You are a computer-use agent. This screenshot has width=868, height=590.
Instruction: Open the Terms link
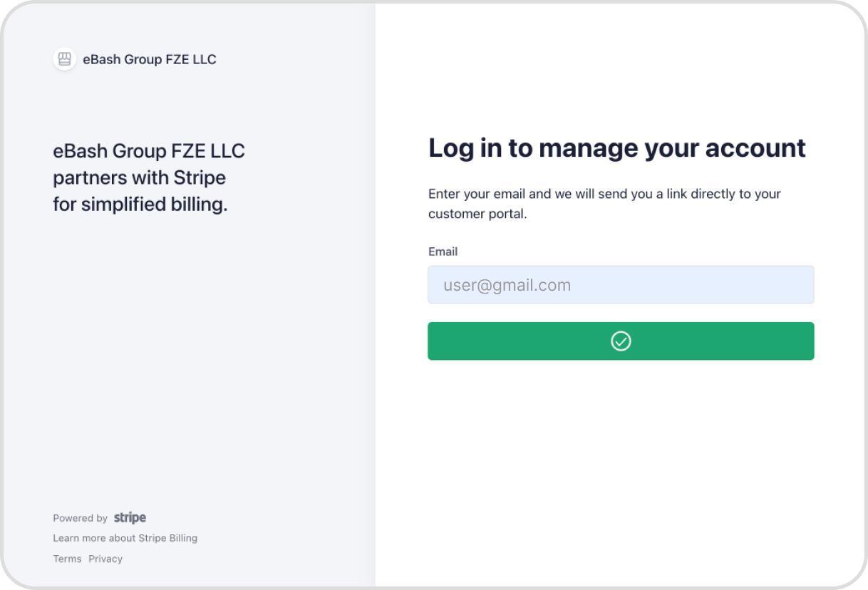[67, 559]
